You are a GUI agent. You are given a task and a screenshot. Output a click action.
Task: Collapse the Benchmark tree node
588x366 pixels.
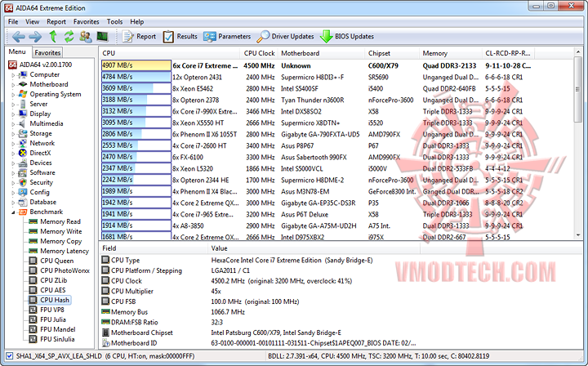[13, 212]
